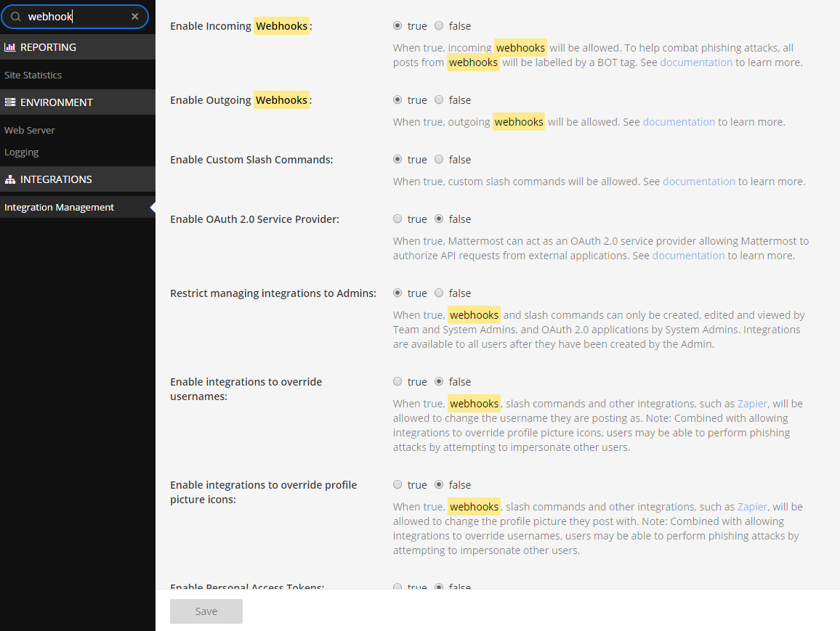Viewport: 840px width, 631px height.
Task: Click 'Enable integrations to override usernames:' label
Action: coord(246,389)
